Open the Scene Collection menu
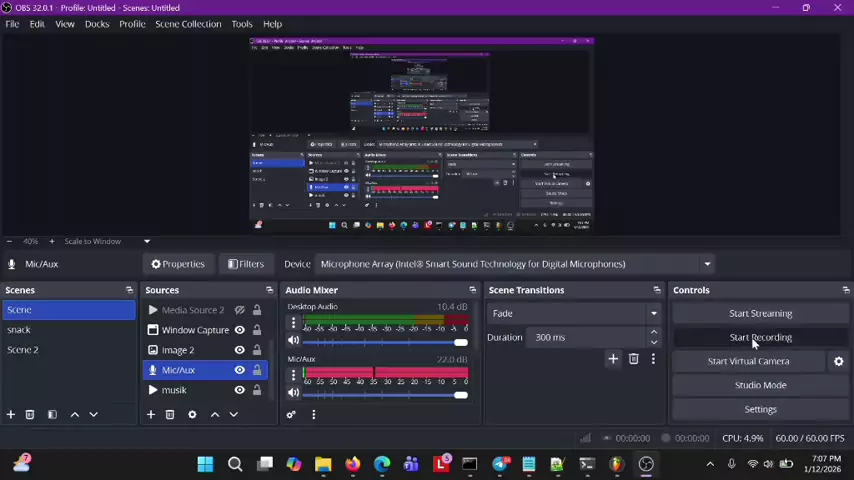 pos(188,24)
